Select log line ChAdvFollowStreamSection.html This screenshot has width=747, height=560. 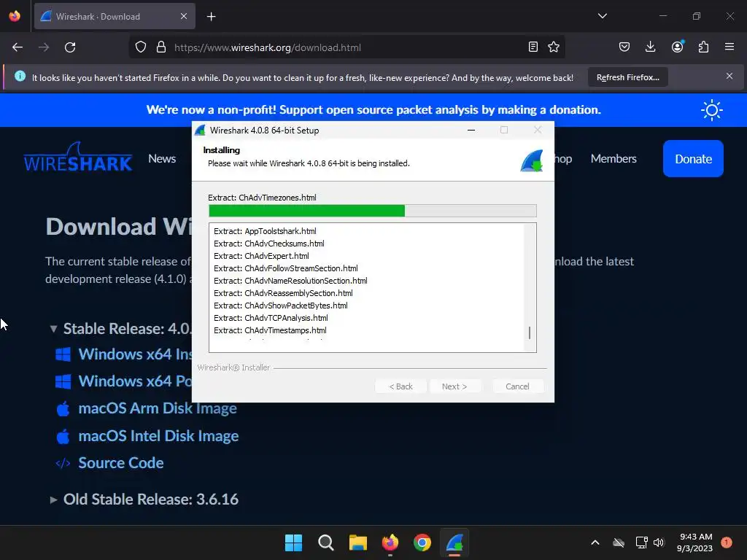point(286,268)
